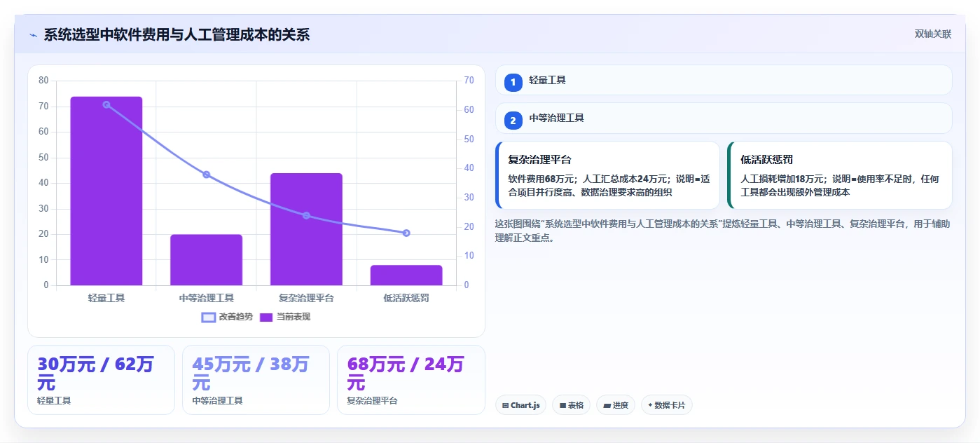Click the 轻量工具 x-axis label
Screen dimensions: 980x443
coord(106,298)
